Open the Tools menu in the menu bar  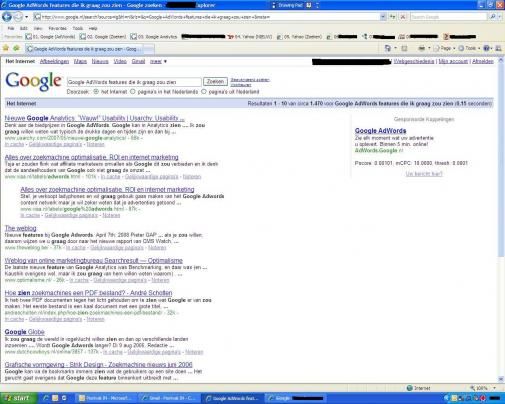78,28
